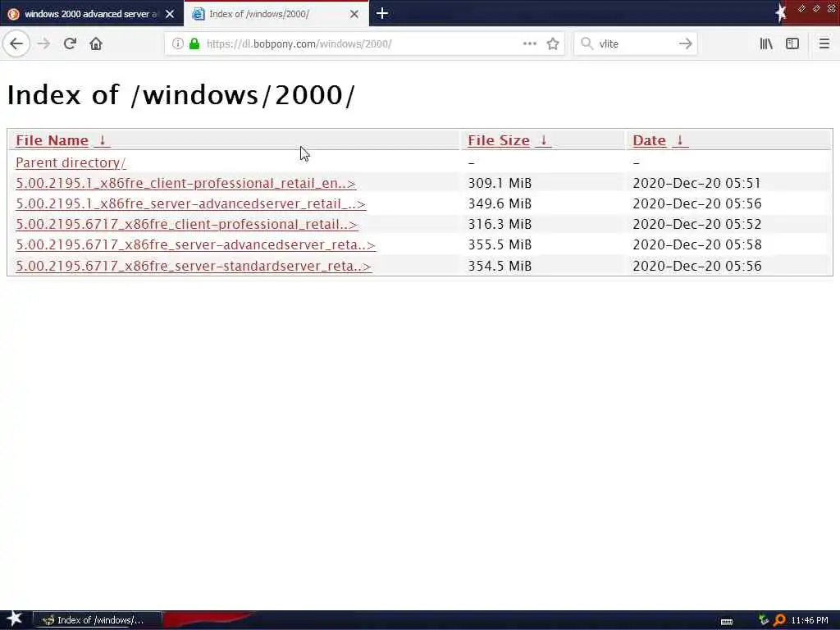Screen dimensions: 840x630
Task: Click the orange magnifier tray icon
Action: point(779,620)
